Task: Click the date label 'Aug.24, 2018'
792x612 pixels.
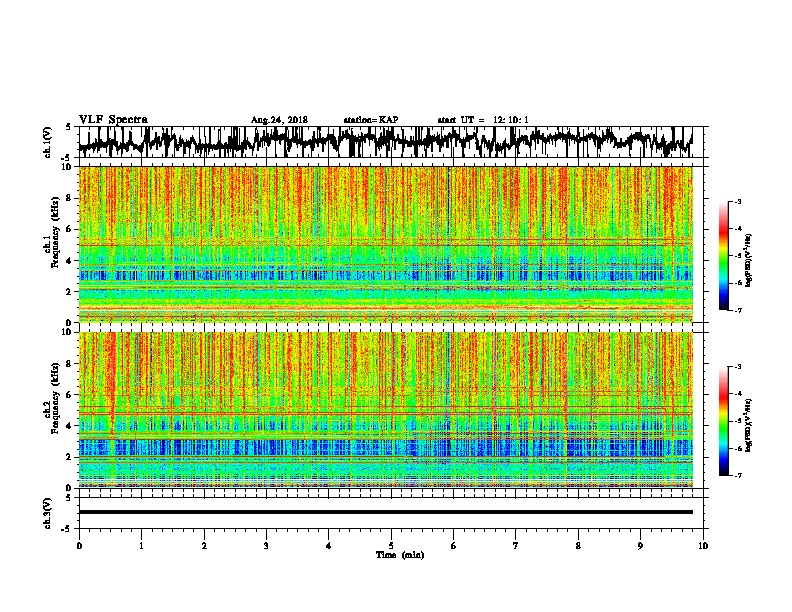Action: [279, 120]
